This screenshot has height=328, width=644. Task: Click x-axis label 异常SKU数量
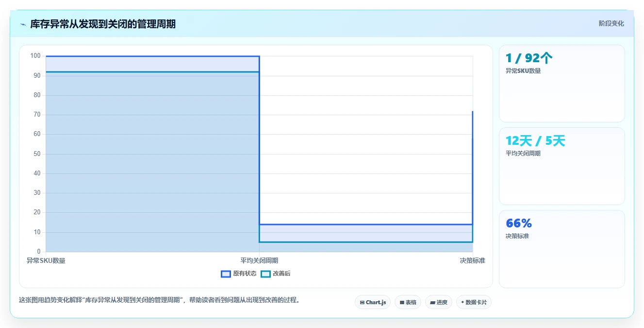(46, 261)
